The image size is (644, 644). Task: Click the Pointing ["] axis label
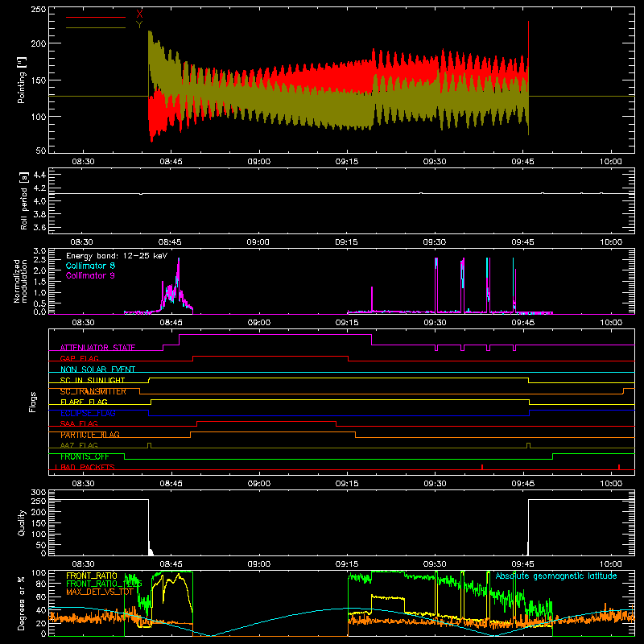22,80
